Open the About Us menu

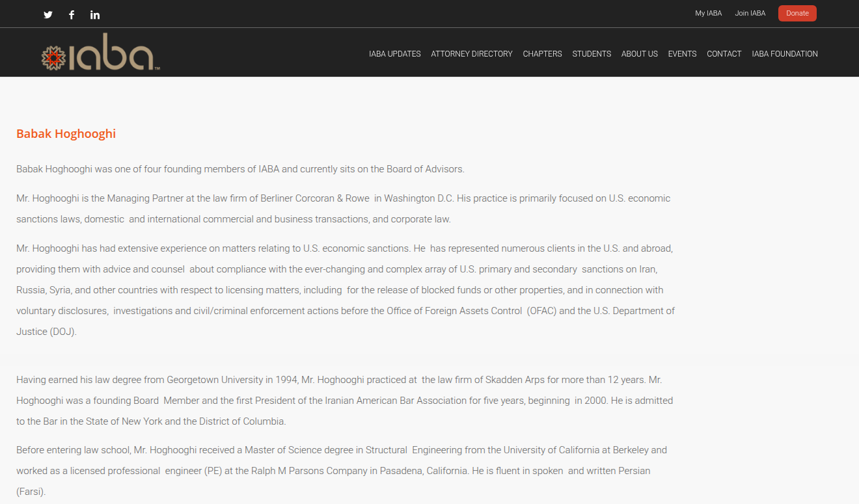pyautogui.click(x=640, y=54)
